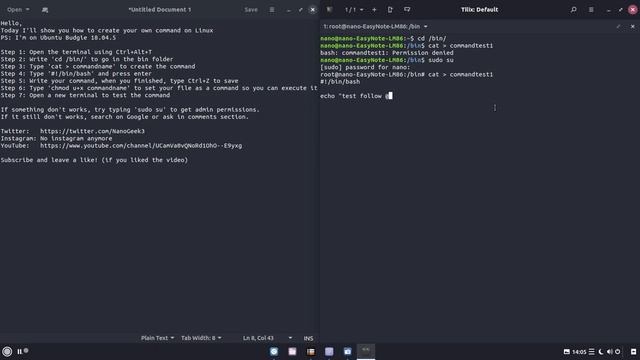Open the Plain Text language dropdown

click(157, 338)
